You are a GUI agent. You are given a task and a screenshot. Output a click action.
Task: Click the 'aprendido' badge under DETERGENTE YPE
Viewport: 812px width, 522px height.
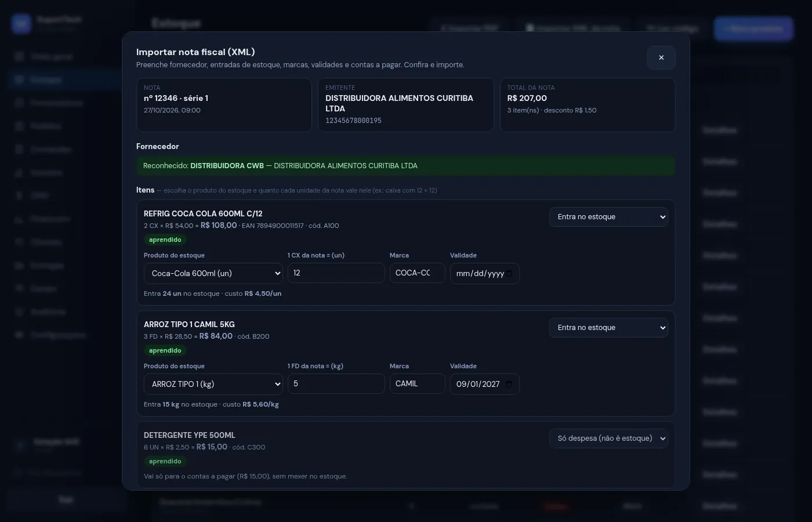(165, 461)
